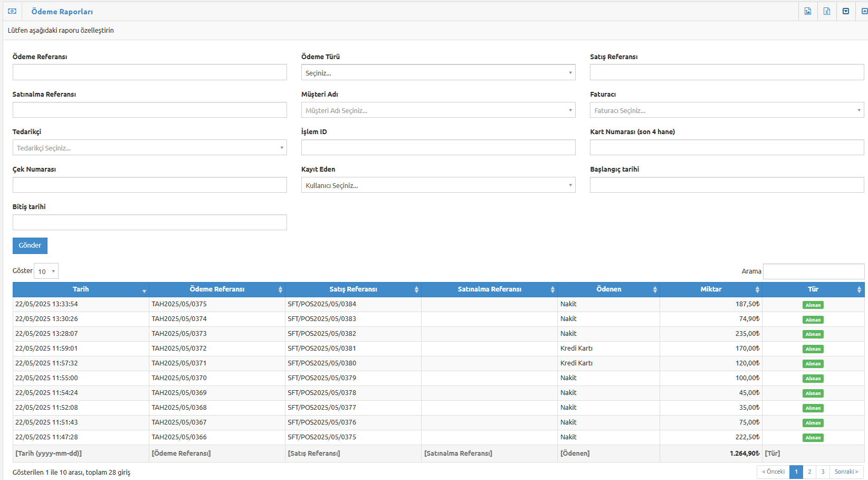Export report as image file icon
Screen dimensions: 868x480
click(808, 11)
